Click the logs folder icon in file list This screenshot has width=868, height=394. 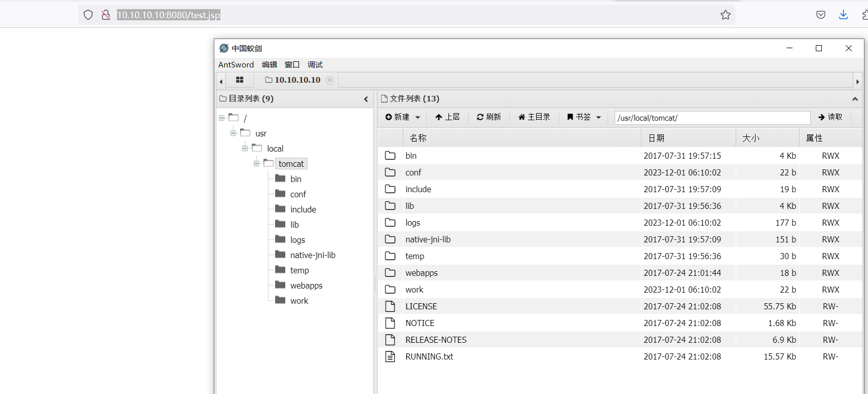click(390, 223)
